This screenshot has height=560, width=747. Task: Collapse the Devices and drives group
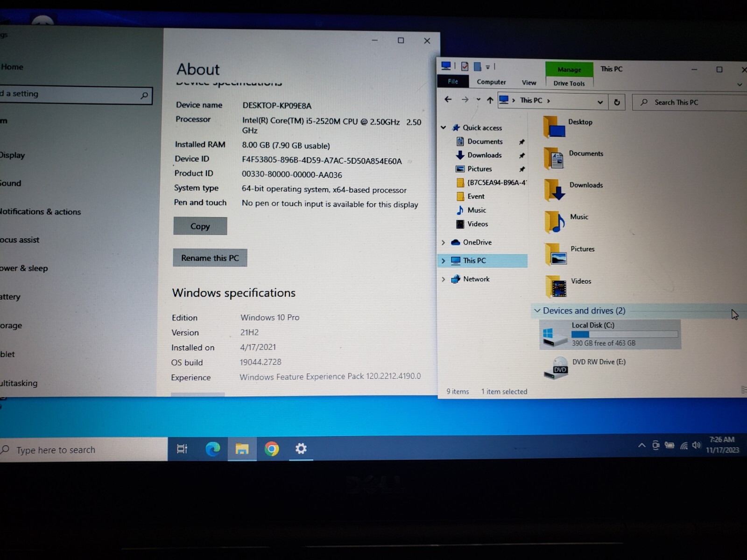(537, 310)
